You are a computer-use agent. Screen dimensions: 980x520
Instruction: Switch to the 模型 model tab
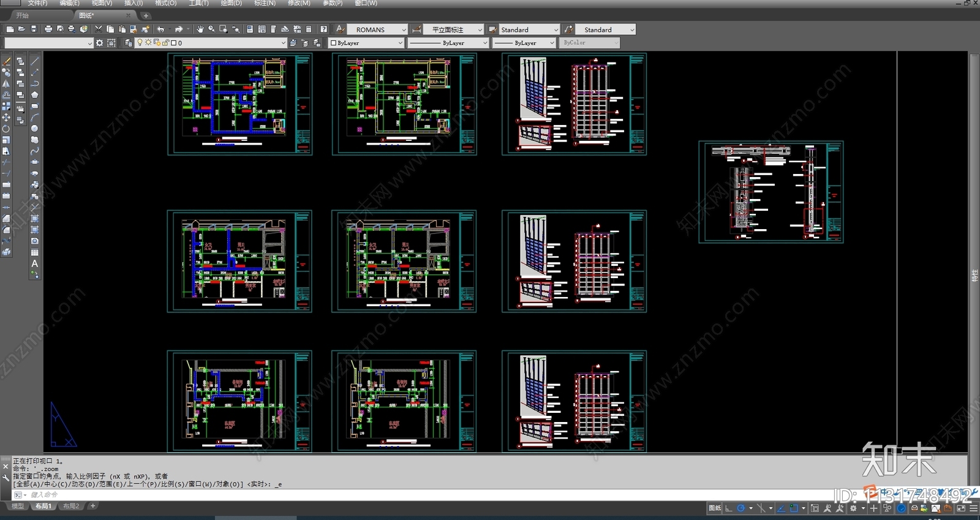(18, 506)
